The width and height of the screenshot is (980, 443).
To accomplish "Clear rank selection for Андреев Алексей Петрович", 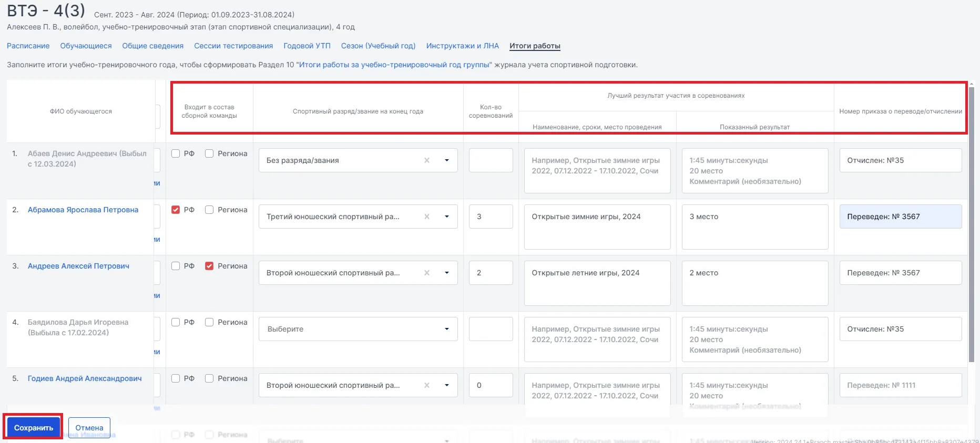I will click(427, 273).
